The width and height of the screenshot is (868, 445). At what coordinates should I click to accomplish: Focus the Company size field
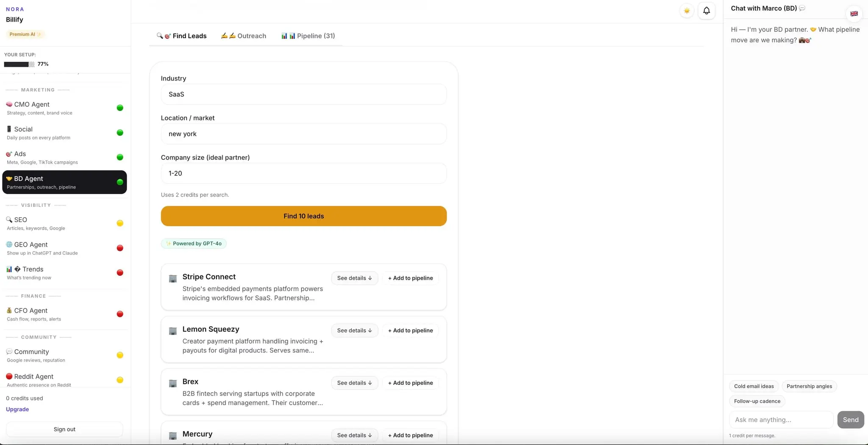tap(304, 173)
